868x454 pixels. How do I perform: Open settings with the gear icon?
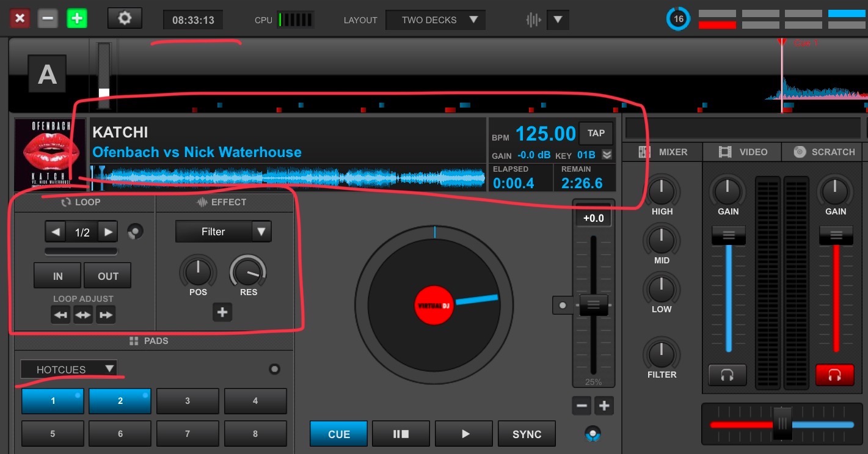pyautogui.click(x=125, y=18)
